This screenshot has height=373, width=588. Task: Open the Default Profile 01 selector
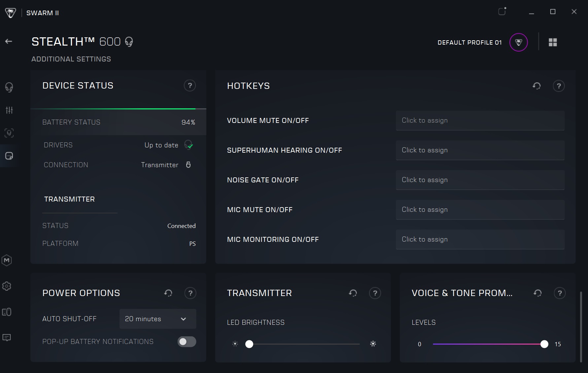(518, 42)
